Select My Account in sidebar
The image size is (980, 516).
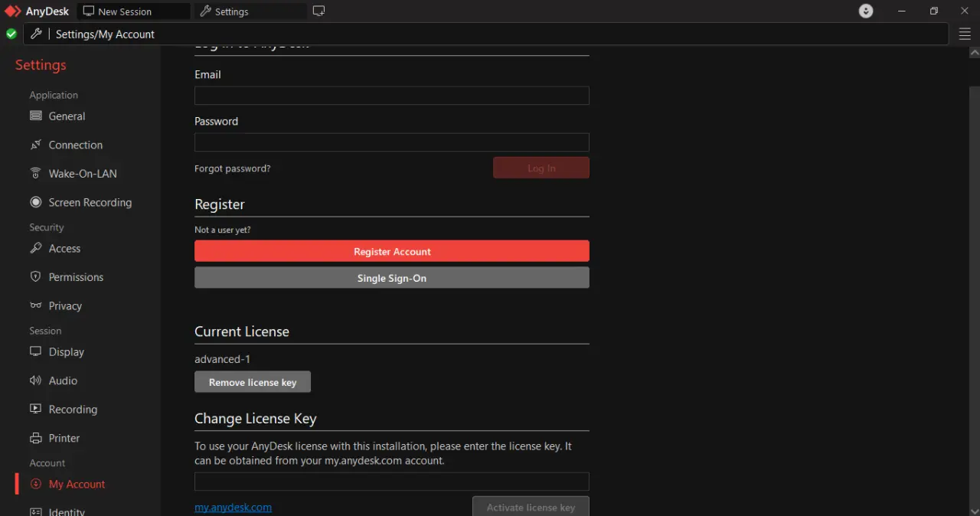pyautogui.click(x=77, y=484)
